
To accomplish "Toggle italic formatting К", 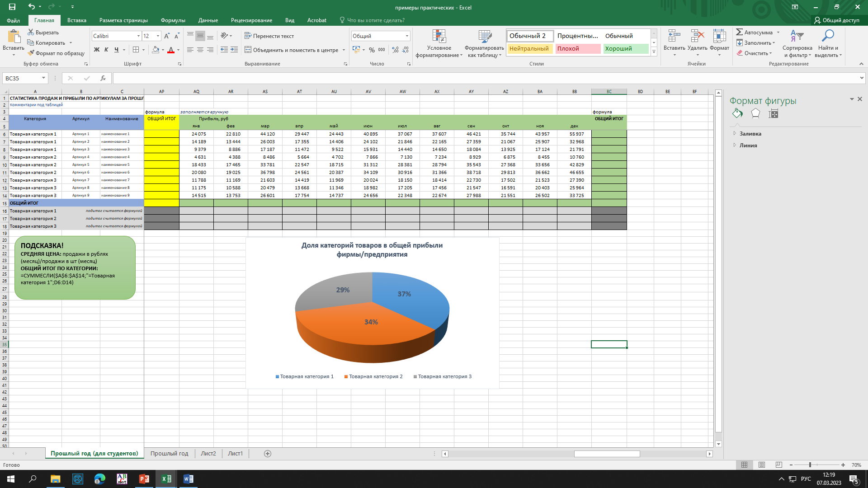I will pyautogui.click(x=106, y=50).
